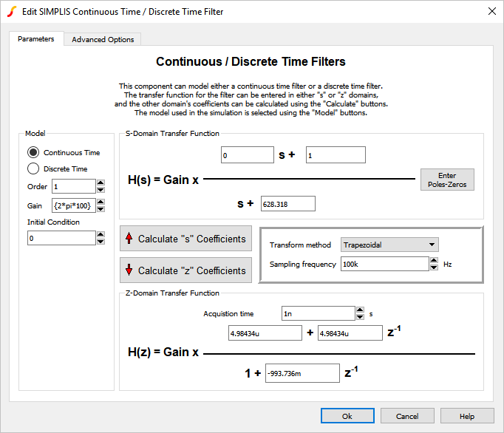Switch to the Advanced Options tab
The image size is (504, 433).
(102, 40)
